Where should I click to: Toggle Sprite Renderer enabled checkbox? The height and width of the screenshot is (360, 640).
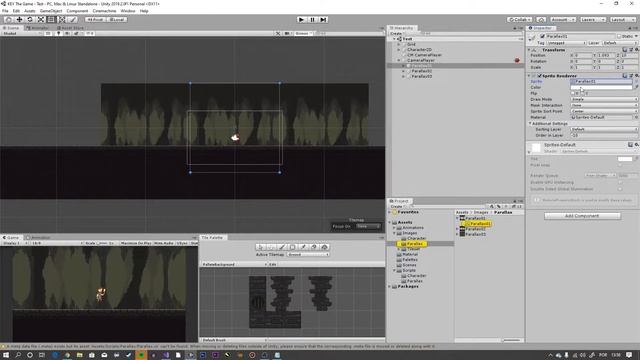coord(540,76)
